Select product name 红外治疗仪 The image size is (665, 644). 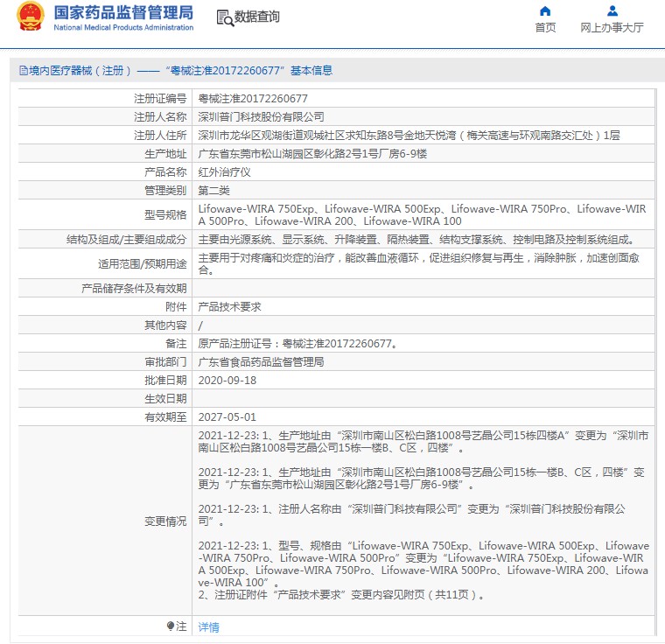224,171
